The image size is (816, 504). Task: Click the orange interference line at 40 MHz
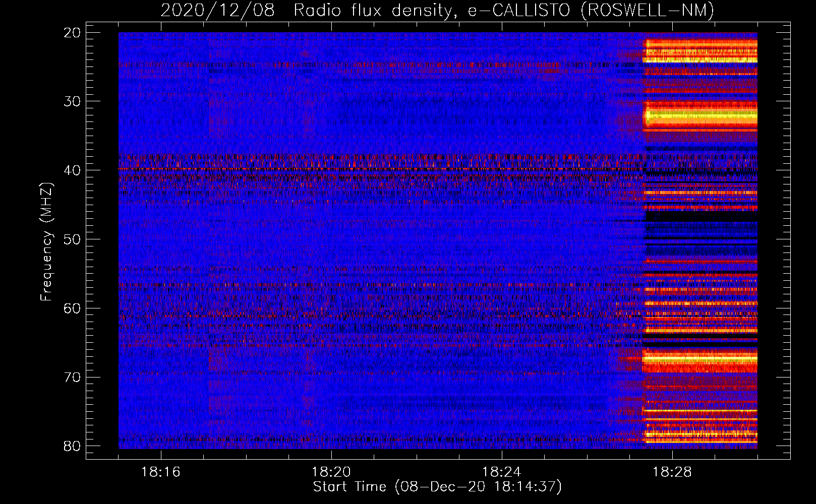pos(381,169)
